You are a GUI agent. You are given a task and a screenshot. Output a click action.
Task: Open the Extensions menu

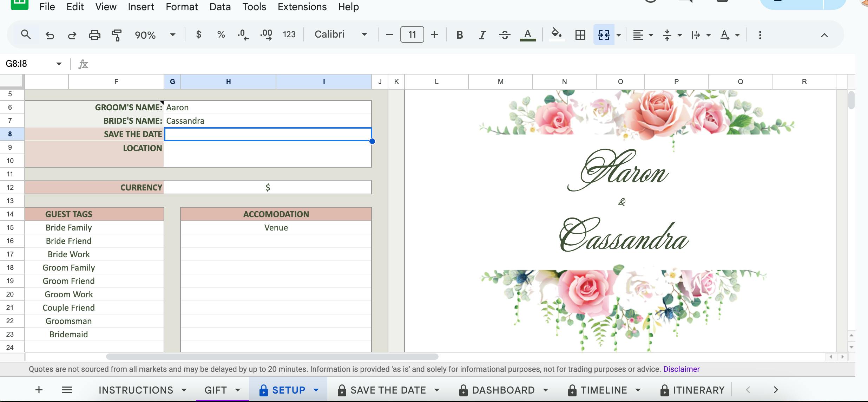pyautogui.click(x=302, y=7)
